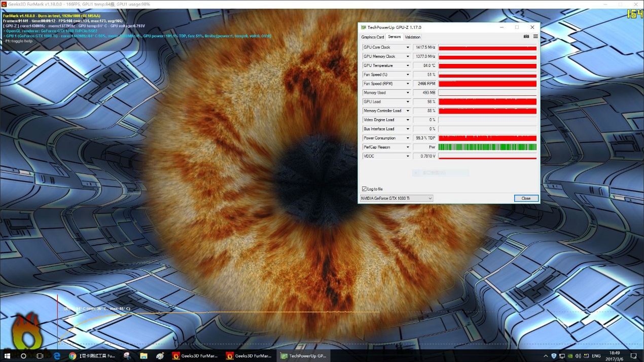
Task: Open the Paint app taskbar icon
Action: (x=160, y=356)
